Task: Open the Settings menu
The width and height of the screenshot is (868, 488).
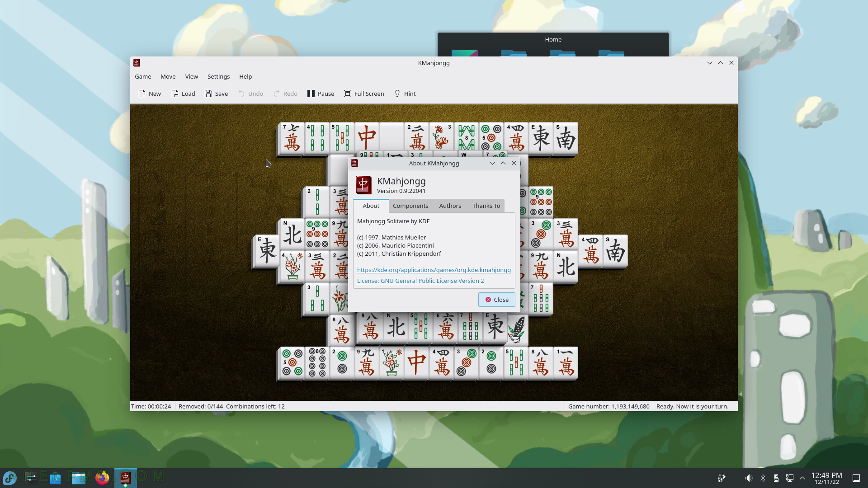Action: coord(218,76)
